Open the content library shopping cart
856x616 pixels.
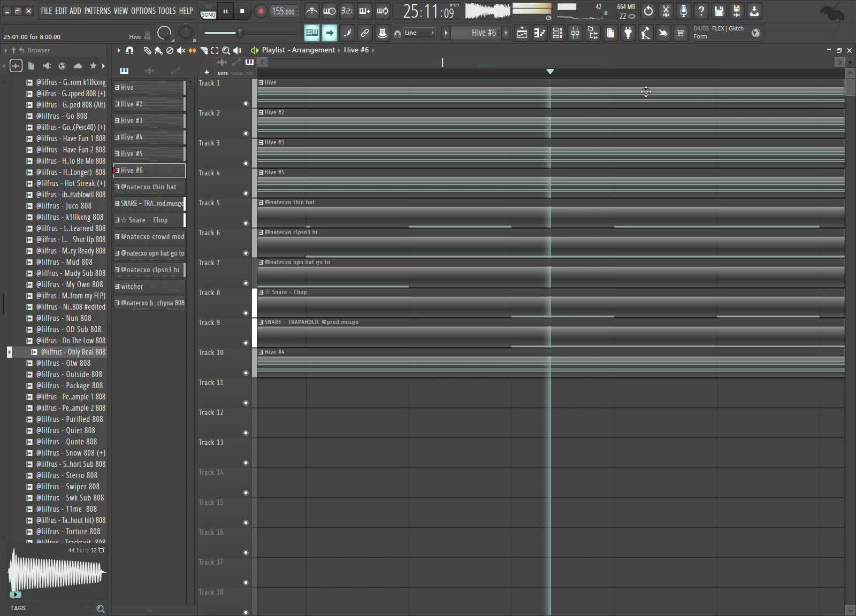point(681,33)
